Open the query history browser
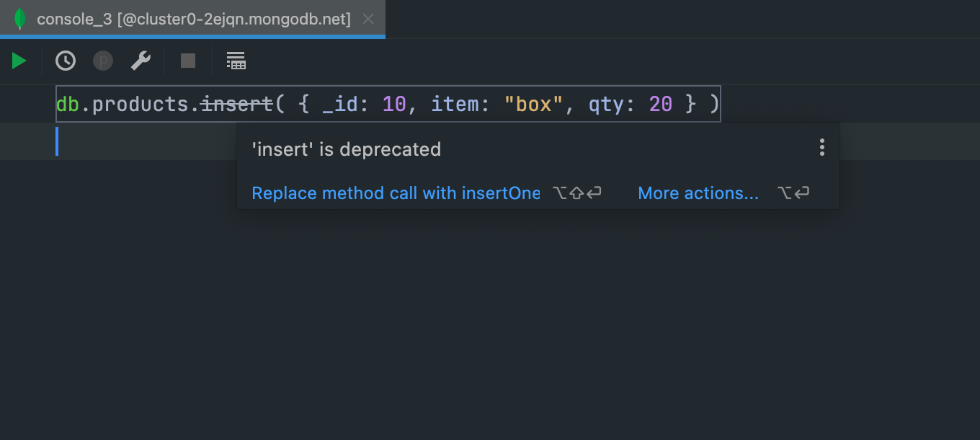The width and height of the screenshot is (980, 440). (65, 61)
